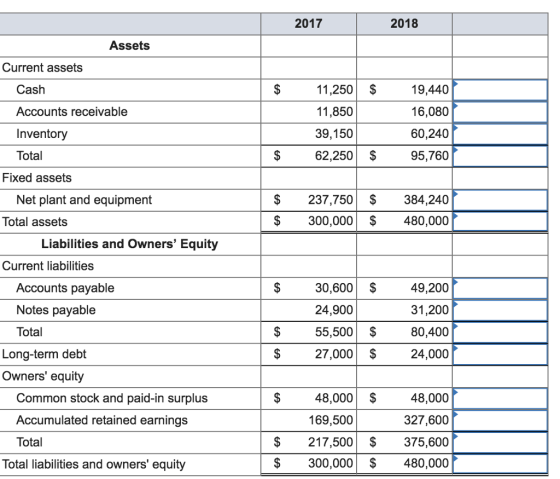Click the 2017 current assets total 62,250
Screen dimensions: 560x479
[334, 156]
